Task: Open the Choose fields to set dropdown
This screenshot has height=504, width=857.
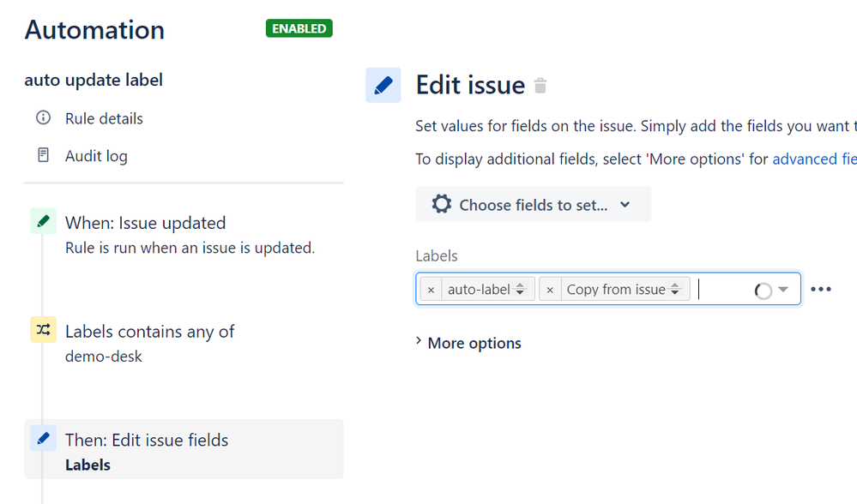Action: [534, 204]
